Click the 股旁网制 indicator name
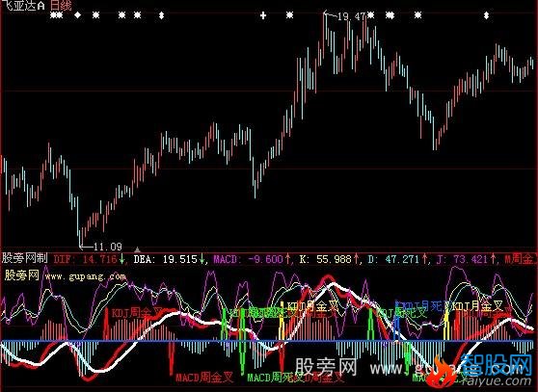This screenshot has width=538, height=392. coord(25,258)
